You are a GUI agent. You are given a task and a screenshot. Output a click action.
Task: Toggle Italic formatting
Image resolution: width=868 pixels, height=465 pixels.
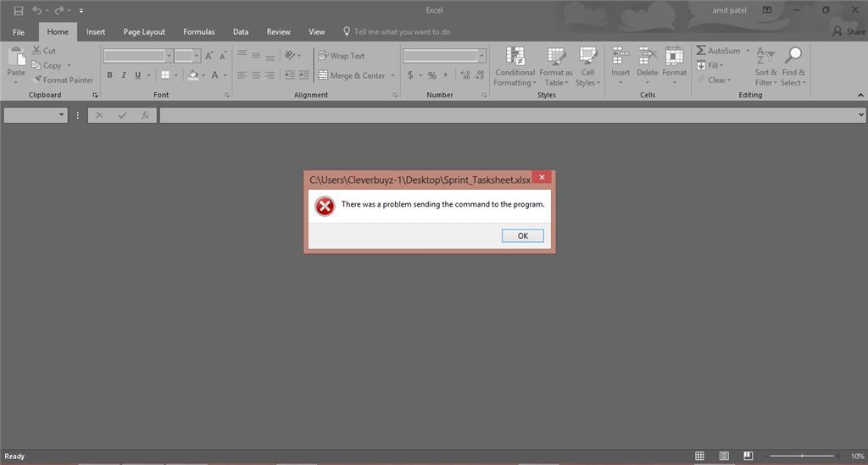[124, 75]
